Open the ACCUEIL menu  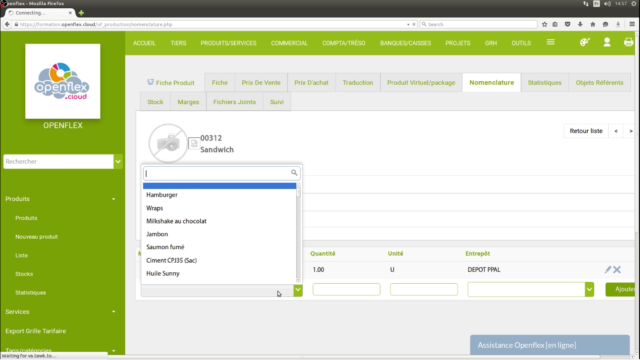(144, 43)
